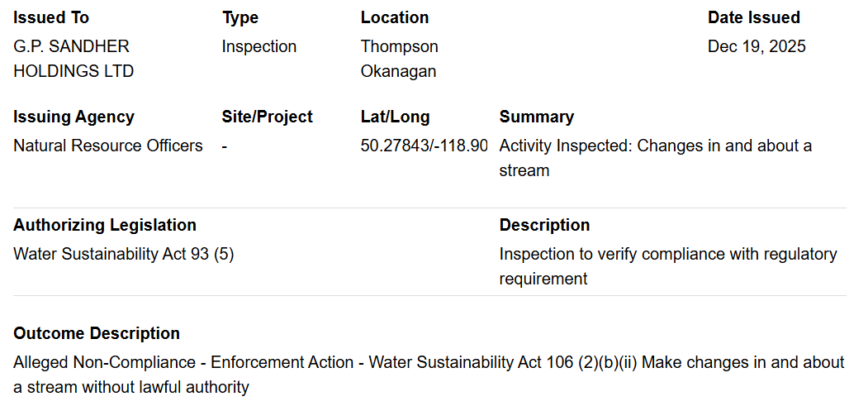Click the "Inspection to verify compliance" description text
The height and width of the screenshot is (406, 868).
tap(667, 266)
